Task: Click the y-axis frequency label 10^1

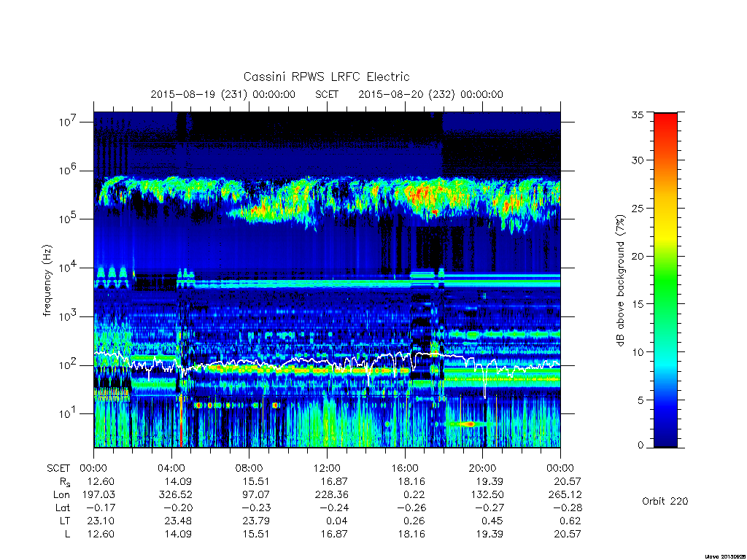Action: point(68,413)
